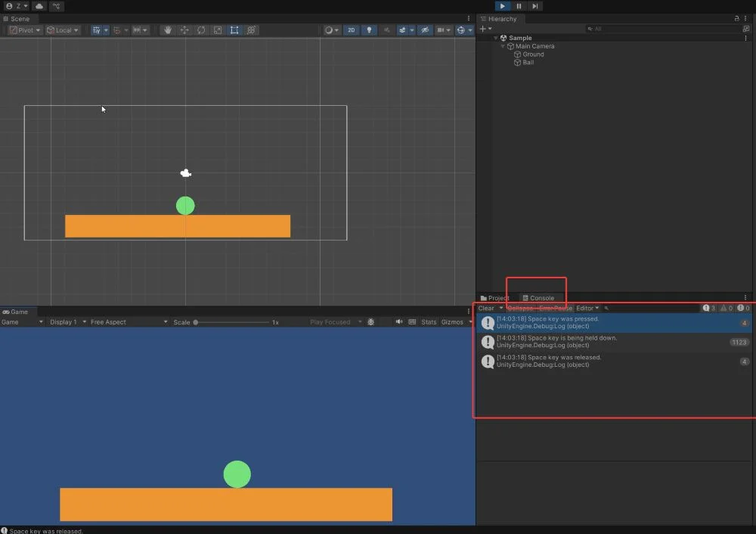Select the Game tab
Viewport: 756px width, 534px height.
(15, 312)
